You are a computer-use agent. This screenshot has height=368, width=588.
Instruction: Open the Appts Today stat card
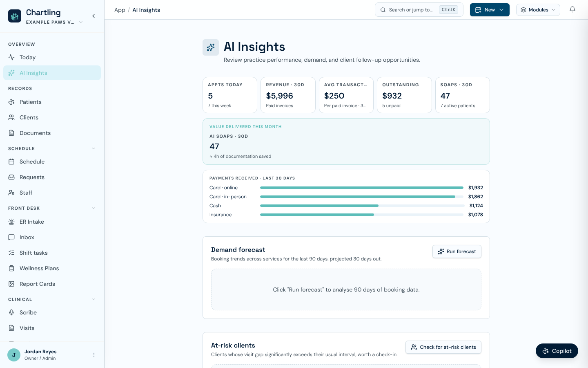pos(230,95)
